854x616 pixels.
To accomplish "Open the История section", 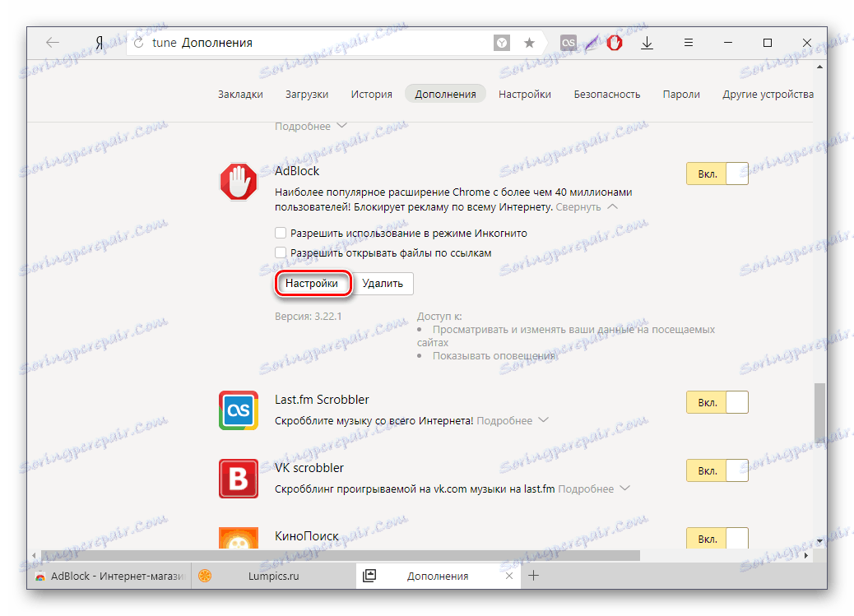I will (371, 95).
